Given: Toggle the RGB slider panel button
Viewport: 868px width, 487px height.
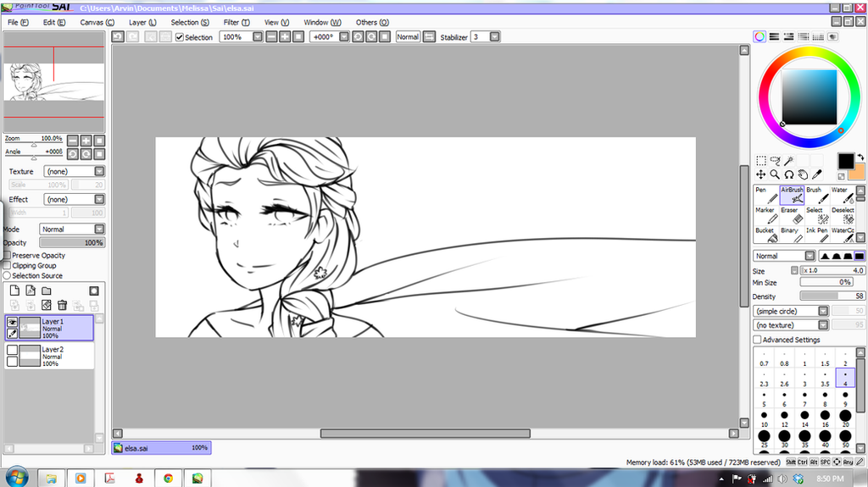Looking at the screenshot, I should click(x=774, y=36).
